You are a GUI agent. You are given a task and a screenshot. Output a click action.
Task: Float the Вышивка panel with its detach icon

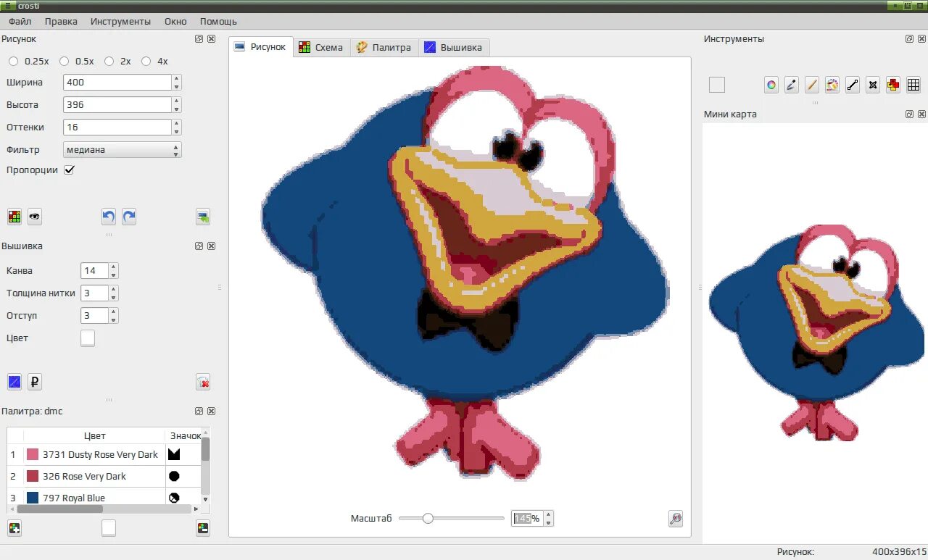(199, 246)
